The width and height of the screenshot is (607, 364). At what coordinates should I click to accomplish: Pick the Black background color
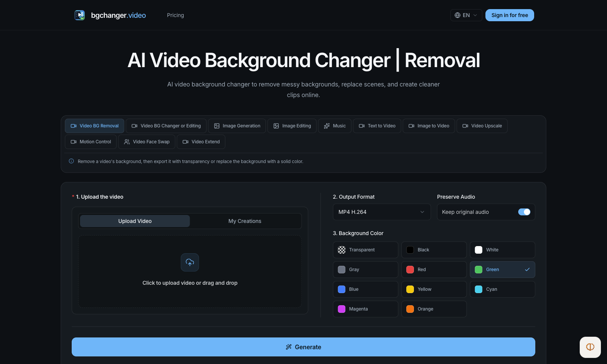pyautogui.click(x=434, y=250)
